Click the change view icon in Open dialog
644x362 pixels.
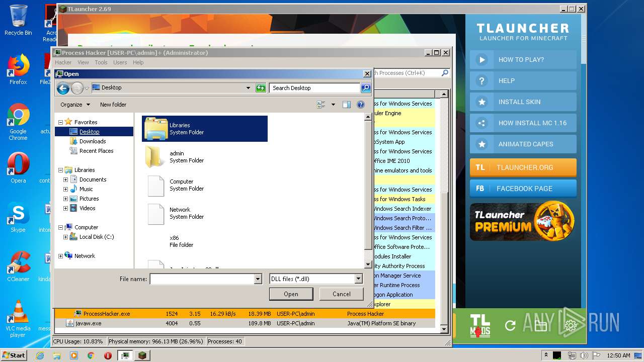321,105
